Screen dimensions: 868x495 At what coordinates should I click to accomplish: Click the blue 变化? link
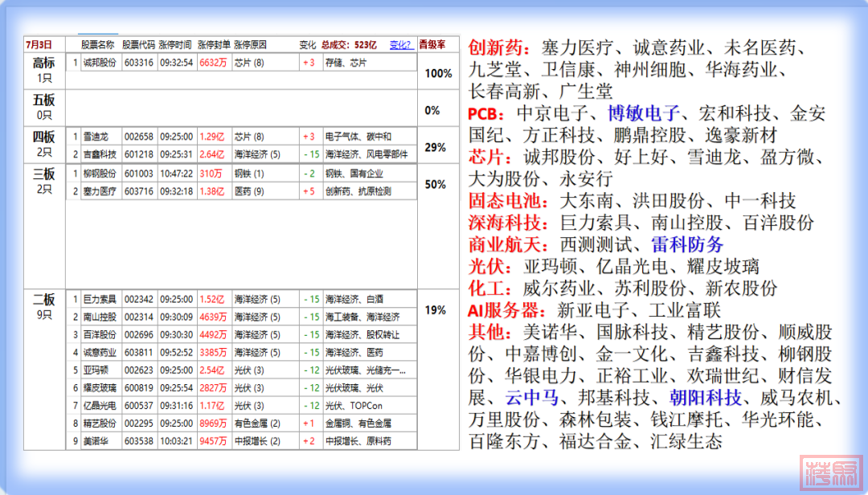[x=401, y=45]
